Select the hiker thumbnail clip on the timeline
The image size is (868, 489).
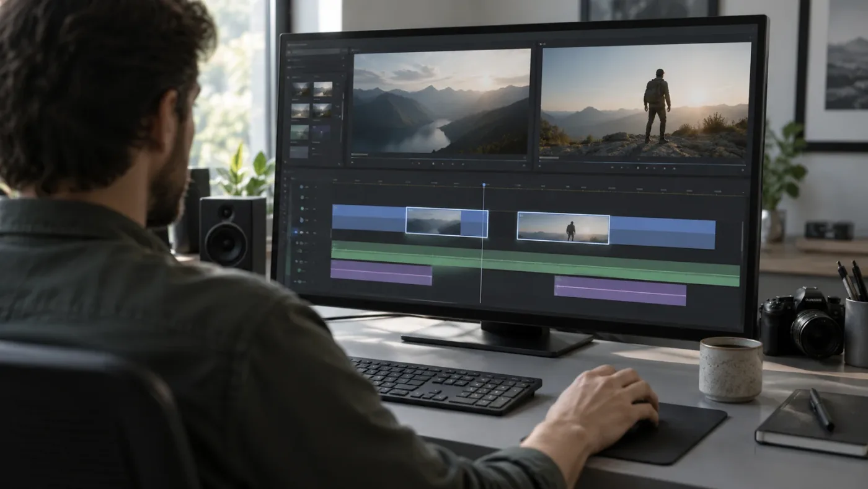click(x=563, y=228)
